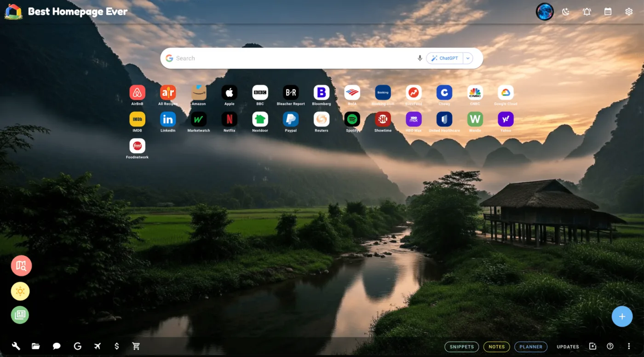Open the HBO Max shortcut

click(414, 119)
